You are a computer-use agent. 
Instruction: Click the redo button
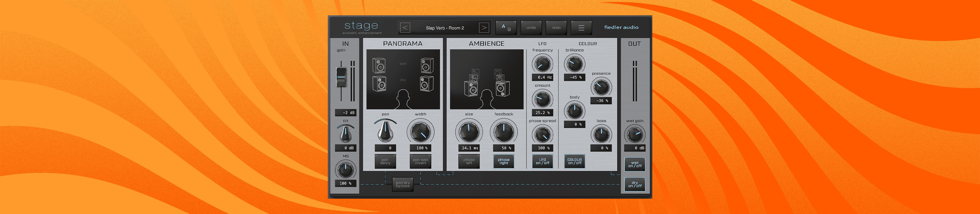click(x=556, y=28)
